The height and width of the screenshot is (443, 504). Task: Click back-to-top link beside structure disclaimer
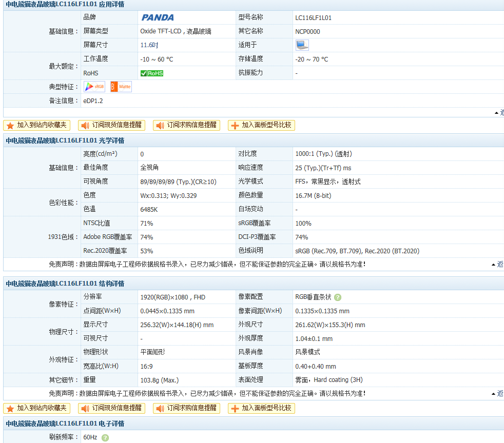coord(497,393)
